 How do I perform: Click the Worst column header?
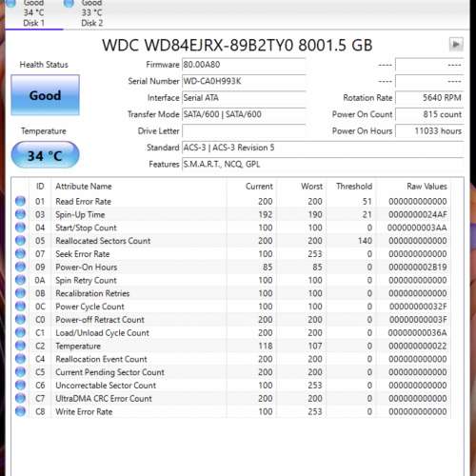click(x=311, y=187)
